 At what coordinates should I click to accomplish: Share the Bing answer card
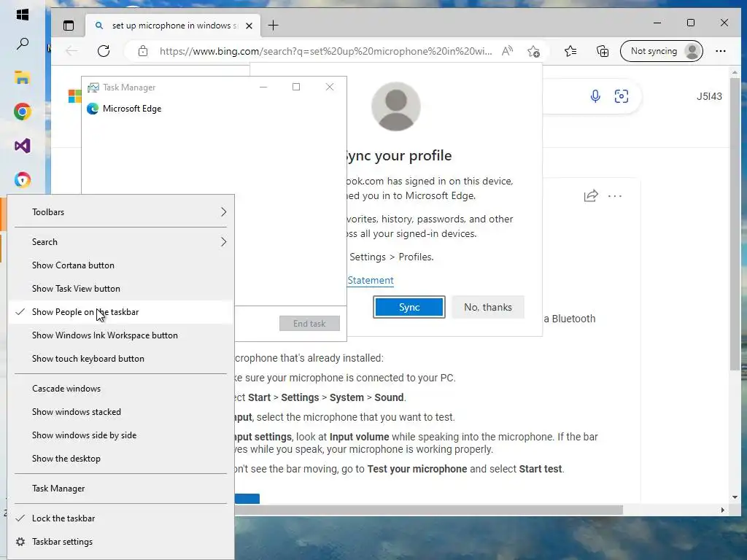[591, 195]
